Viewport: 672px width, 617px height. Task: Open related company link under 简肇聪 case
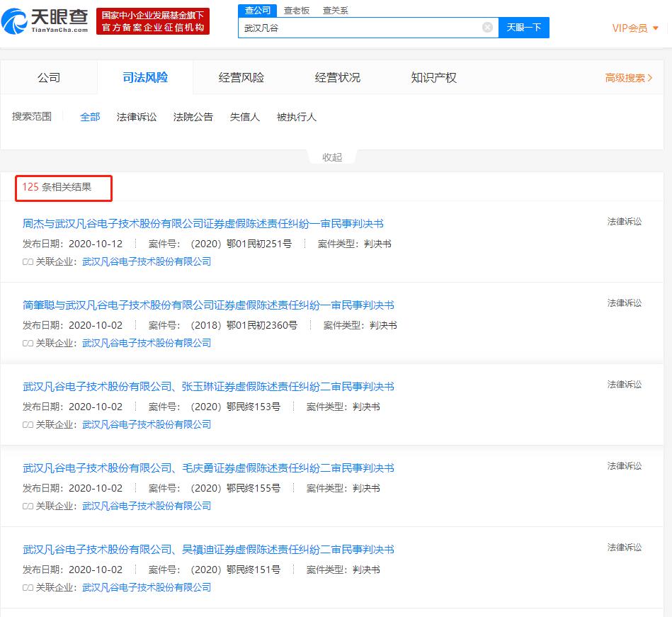pyautogui.click(x=147, y=343)
